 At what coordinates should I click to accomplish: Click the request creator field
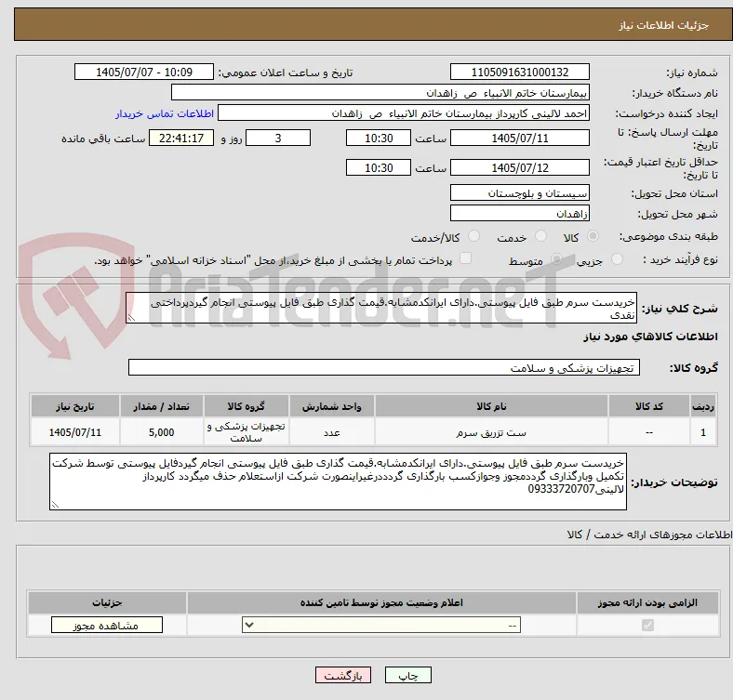click(x=404, y=113)
